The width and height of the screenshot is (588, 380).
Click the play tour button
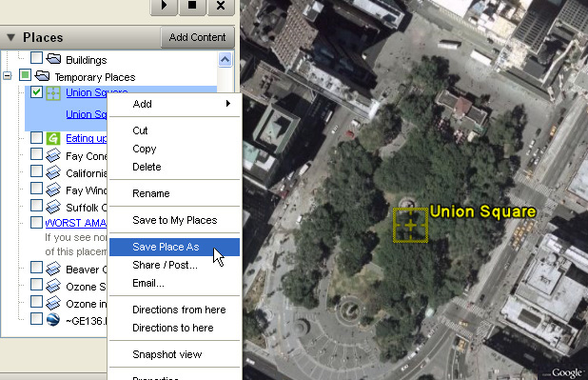point(164,6)
